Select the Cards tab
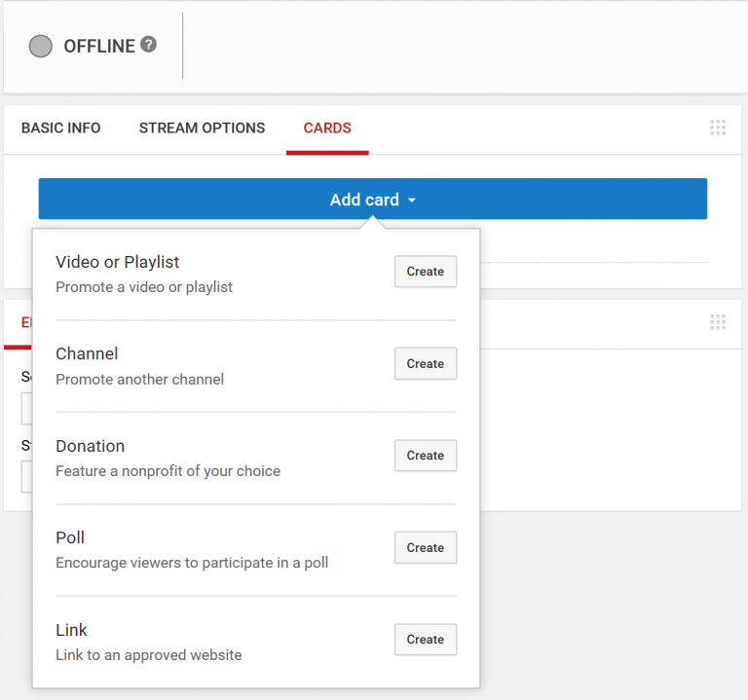Screen dimensions: 748x700 point(327,128)
